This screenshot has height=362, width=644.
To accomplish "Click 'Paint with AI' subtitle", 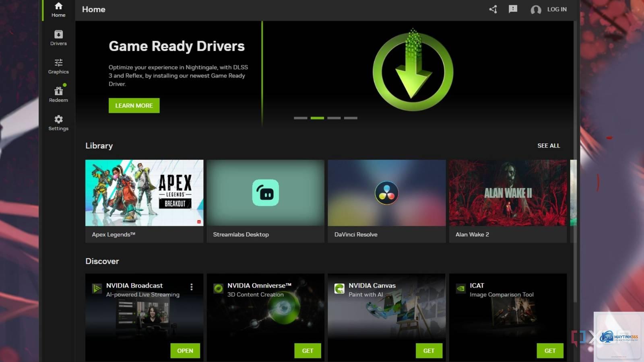I will tap(366, 294).
